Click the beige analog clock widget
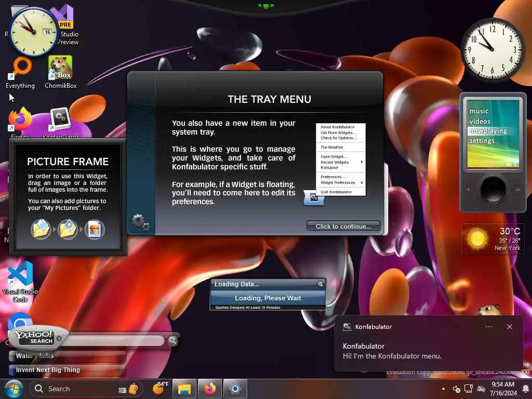This screenshot has width=532, height=399. (x=33, y=32)
